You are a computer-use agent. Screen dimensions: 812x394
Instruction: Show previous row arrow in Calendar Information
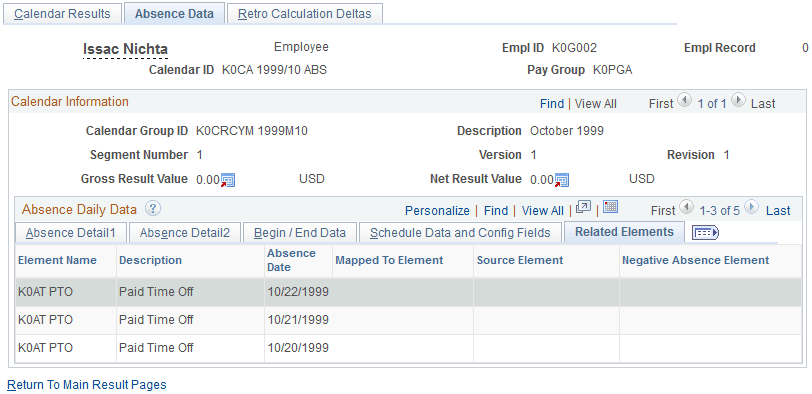(685, 100)
